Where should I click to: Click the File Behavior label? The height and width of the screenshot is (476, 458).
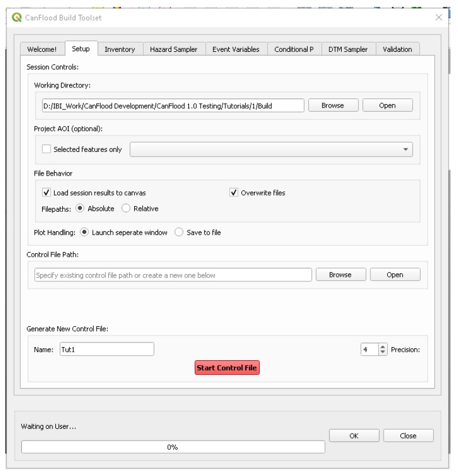[x=53, y=173]
